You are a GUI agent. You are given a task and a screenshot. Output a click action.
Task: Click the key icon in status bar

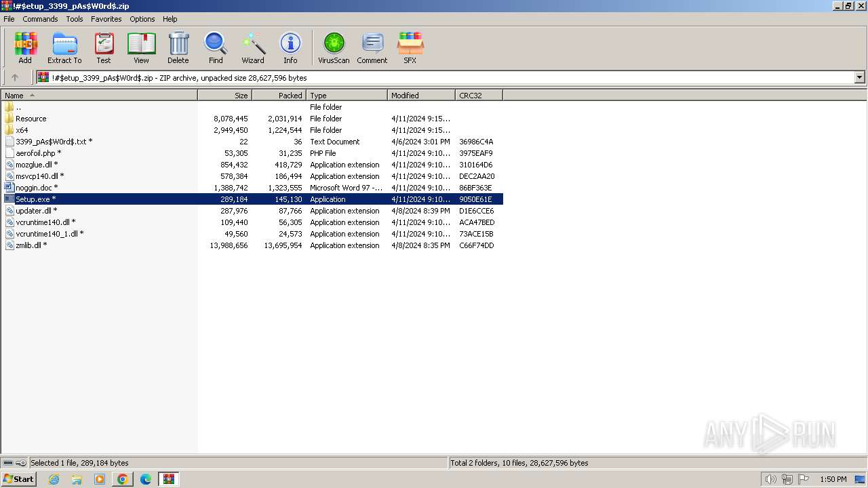click(22, 463)
